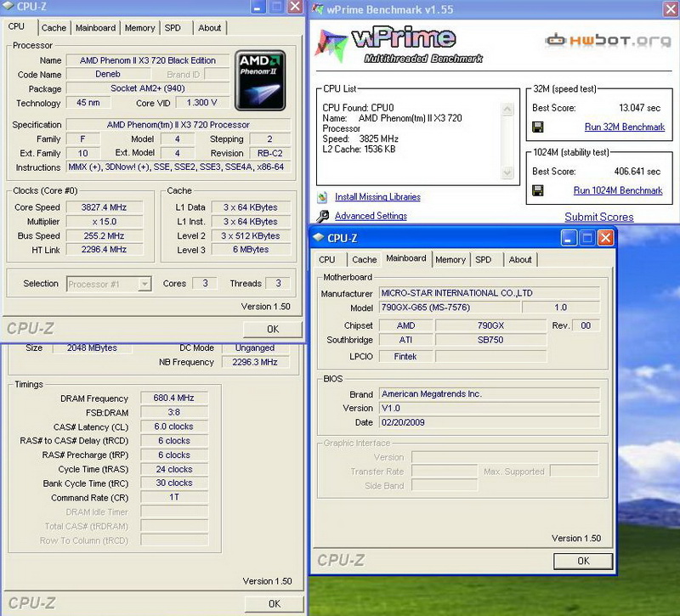Switch to the Memory tab in the Mainboard CPU-Z window

point(450,259)
